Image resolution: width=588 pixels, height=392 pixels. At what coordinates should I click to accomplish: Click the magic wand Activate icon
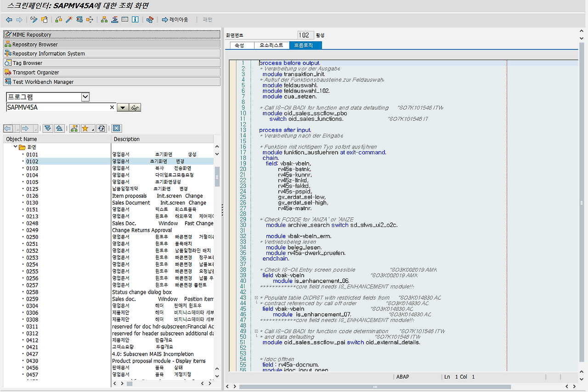coord(69,20)
